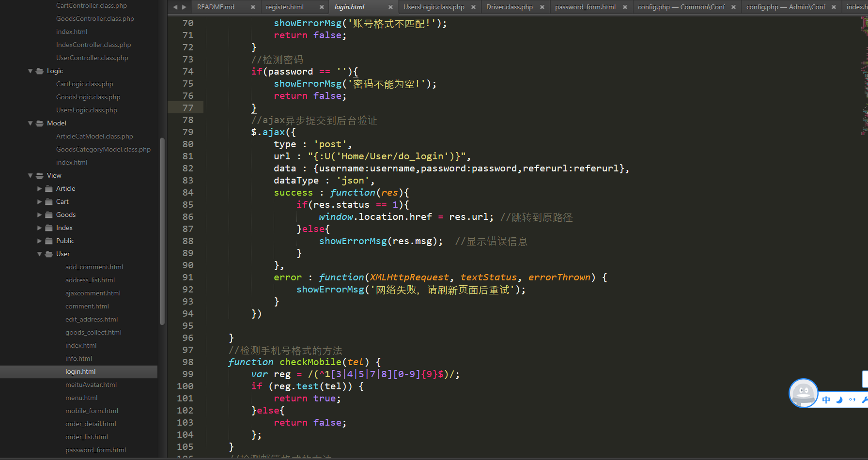Go to previous tab with left arrow
The height and width of the screenshot is (460, 868).
(x=175, y=7)
